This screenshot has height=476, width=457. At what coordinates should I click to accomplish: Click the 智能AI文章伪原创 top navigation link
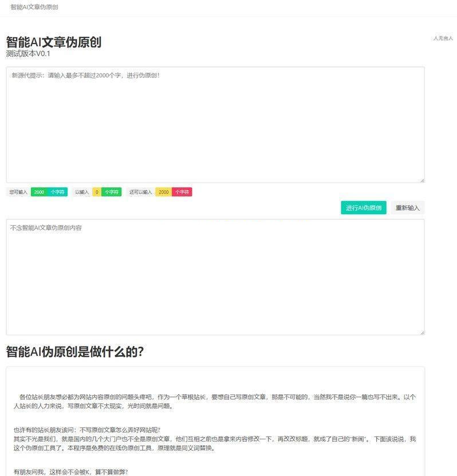[x=34, y=7]
